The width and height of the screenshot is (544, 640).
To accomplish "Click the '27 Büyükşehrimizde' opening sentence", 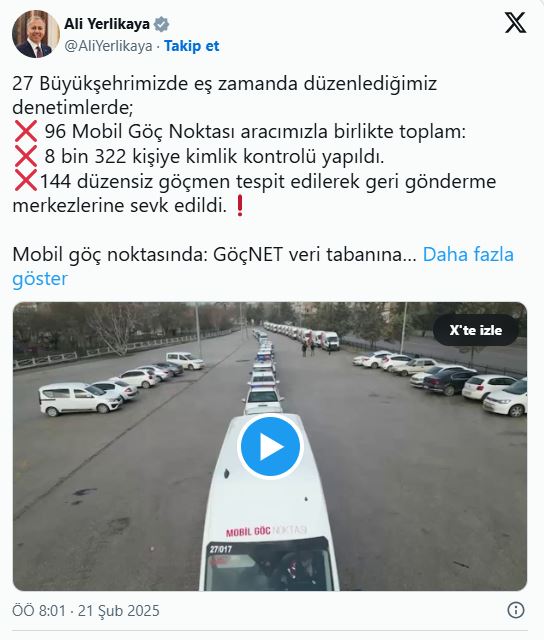I will (x=224, y=96).
